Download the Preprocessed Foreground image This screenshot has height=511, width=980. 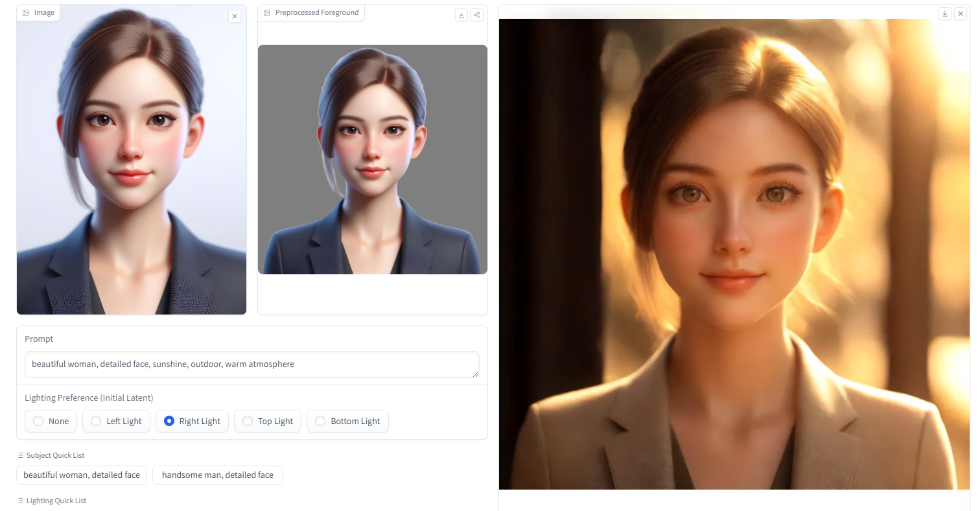[461, 15]
